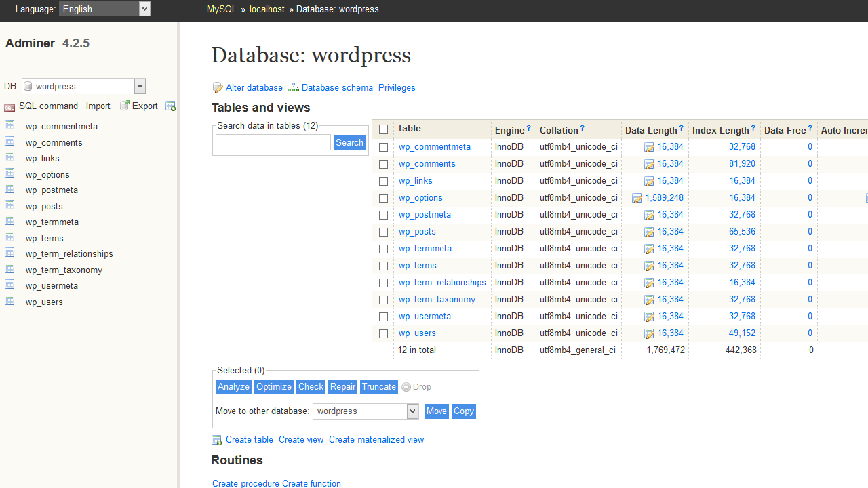Open the Import page from sidebar

pyautogui.click(x=98, y=106)
